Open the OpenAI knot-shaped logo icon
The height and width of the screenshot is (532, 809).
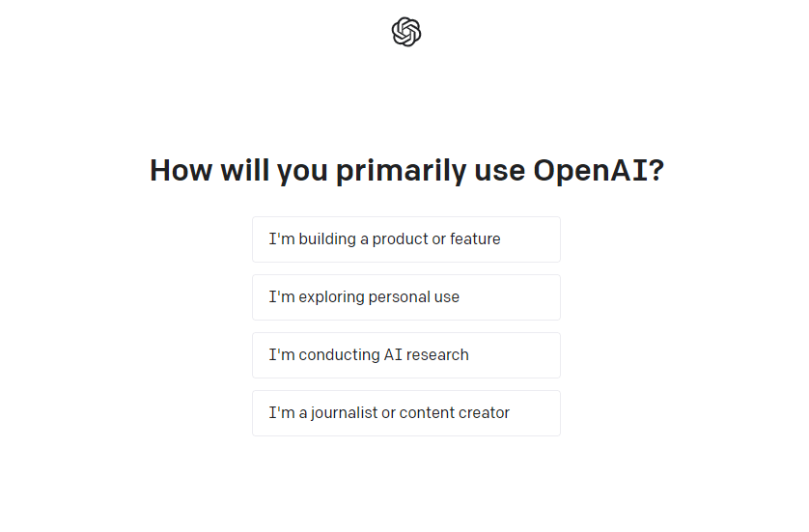(x=406, y=32)
